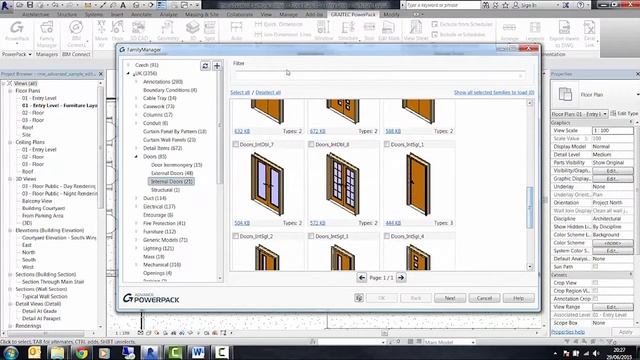Click the Filter text field
This screenshot has height=360, width=640.
(x=379, y=75)
